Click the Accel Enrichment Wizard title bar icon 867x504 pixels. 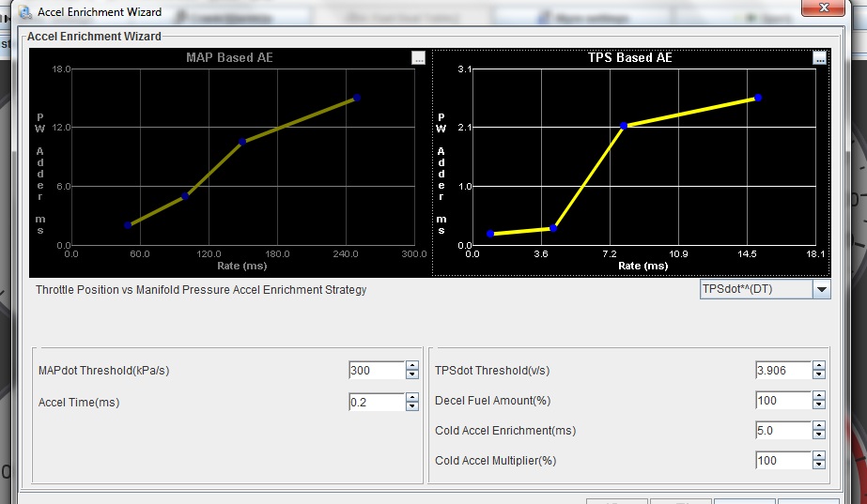[x=24, y=11]
